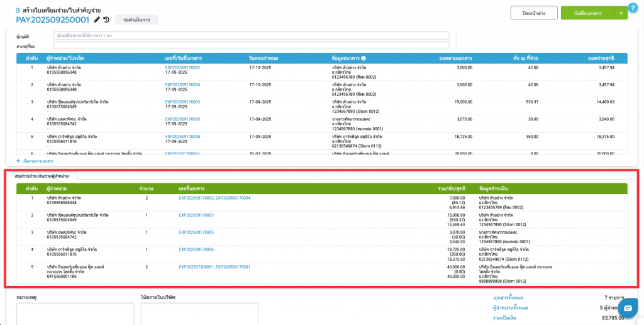Screen dimensions: 644x325
Task: Focus the หมายเหตุ notes text box
Action: point(74,313)
